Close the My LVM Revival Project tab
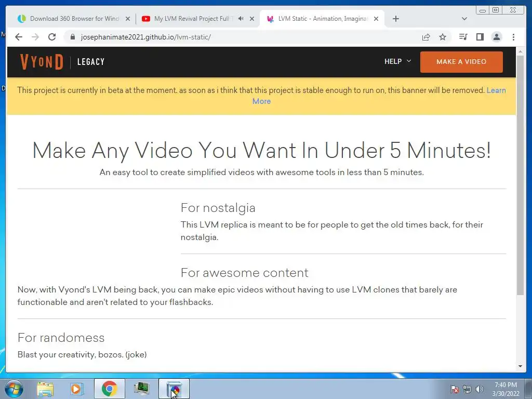Viewport: 532px width, 399px height. [252, 19]
